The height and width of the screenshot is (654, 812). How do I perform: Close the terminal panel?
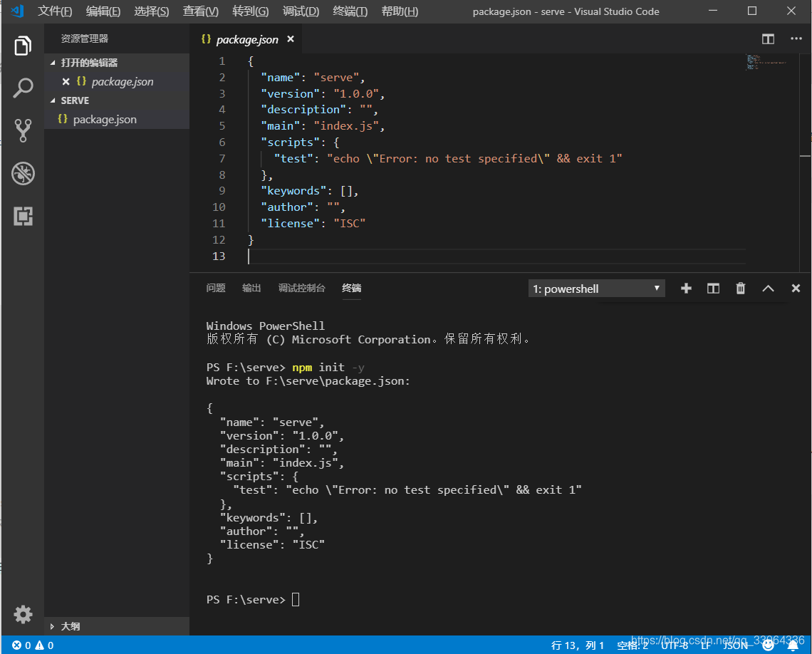click(x=796, y=289)
